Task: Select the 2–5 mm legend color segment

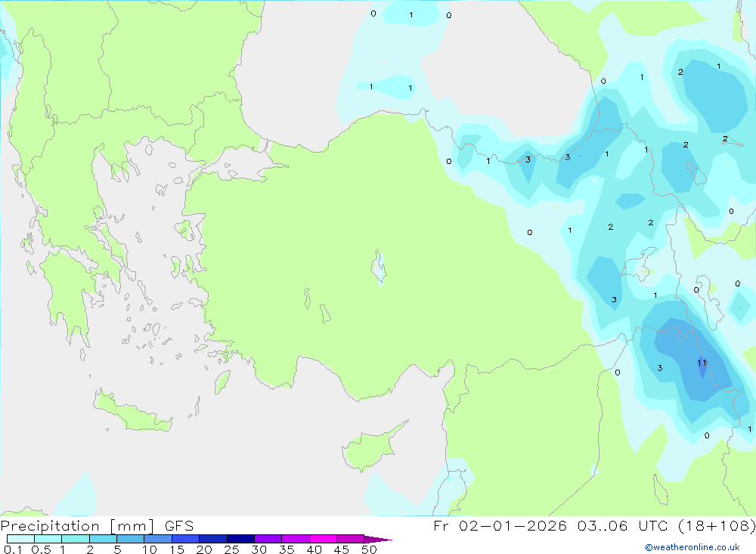Action: (103, 539)
